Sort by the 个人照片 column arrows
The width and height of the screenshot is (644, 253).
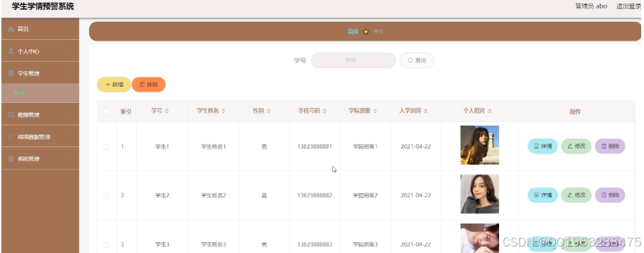pyautogui.click(x=490, y=111)
